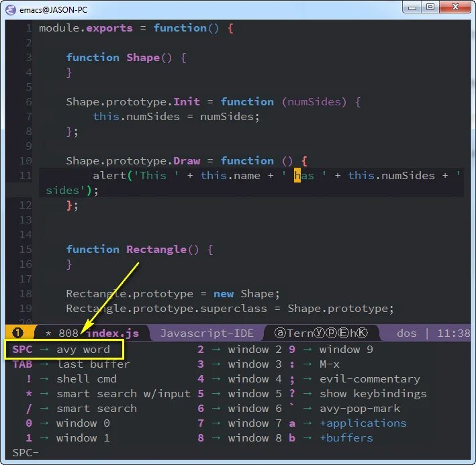Minimize the Emacs window

click(x=412, y=7)
